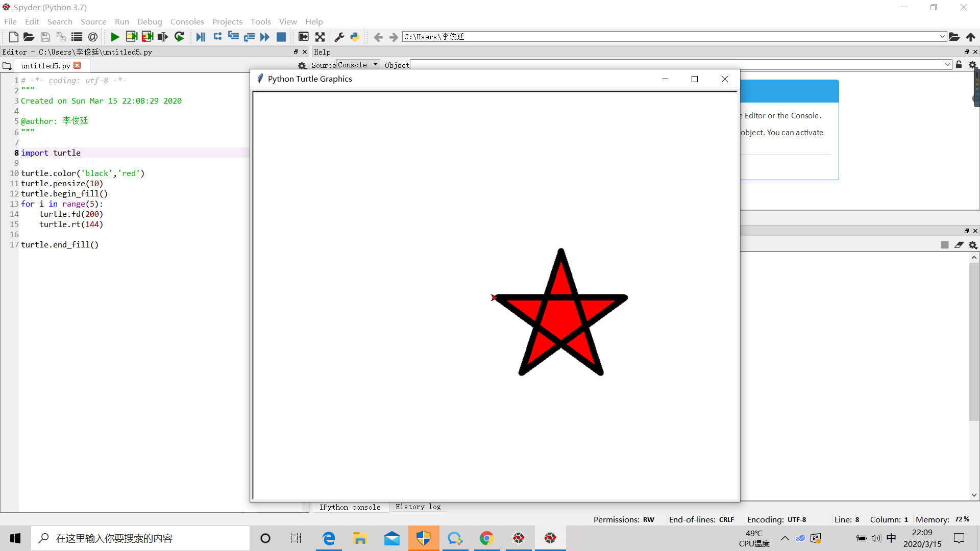Click the green Run file button

[115, 37]
